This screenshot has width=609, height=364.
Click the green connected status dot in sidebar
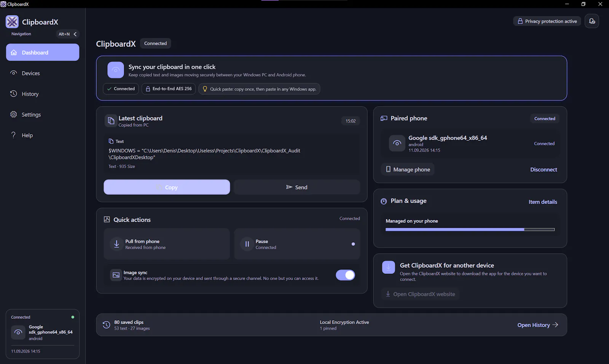point(73,317)
